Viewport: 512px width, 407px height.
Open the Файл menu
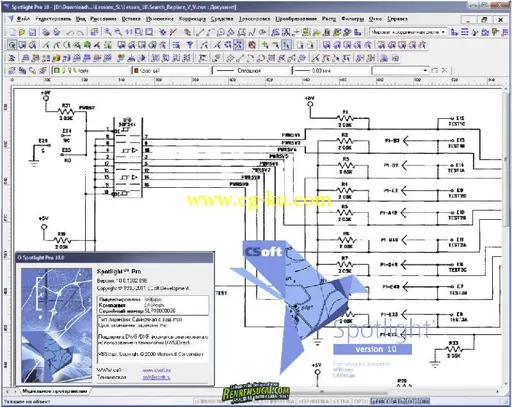(23, 19)
